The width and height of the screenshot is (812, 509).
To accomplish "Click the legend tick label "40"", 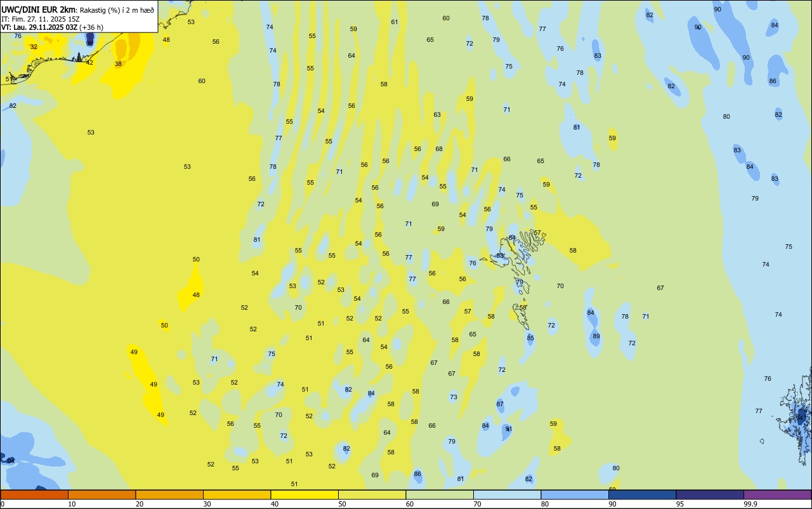I will 274,504.
